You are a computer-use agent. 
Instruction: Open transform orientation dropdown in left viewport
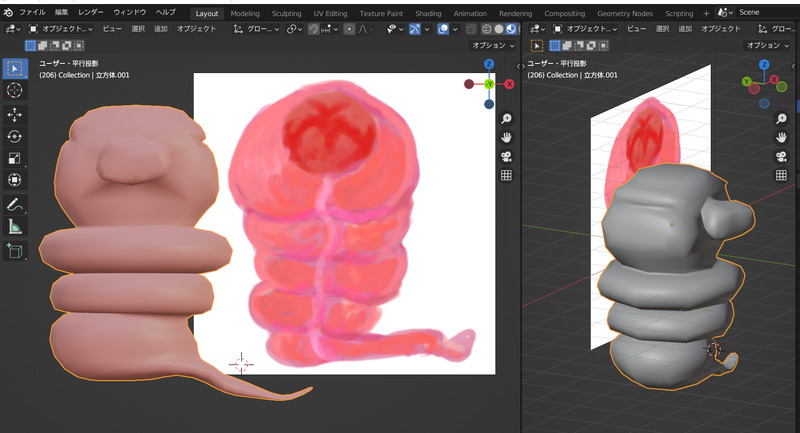tap(256, 29)
